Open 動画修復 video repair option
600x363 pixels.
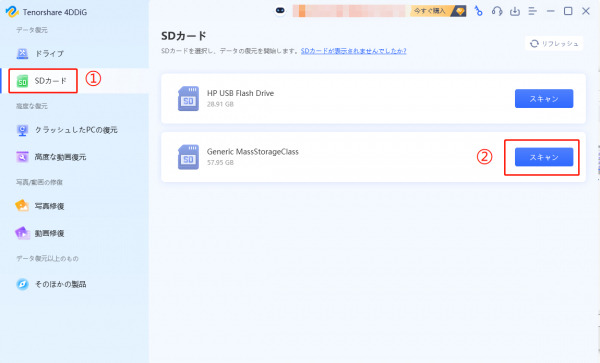point(40,233)
